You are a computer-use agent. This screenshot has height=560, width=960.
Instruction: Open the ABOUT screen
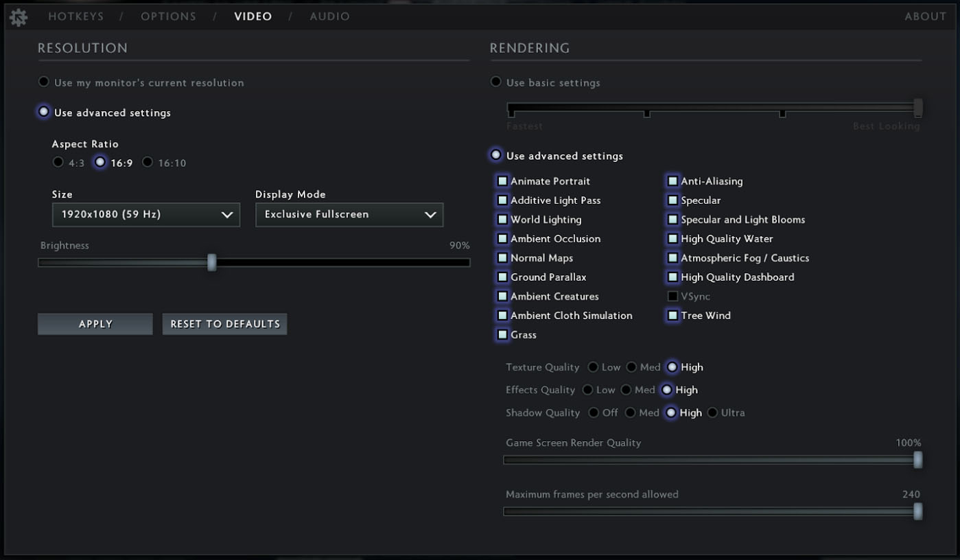[x=925, y=16]
